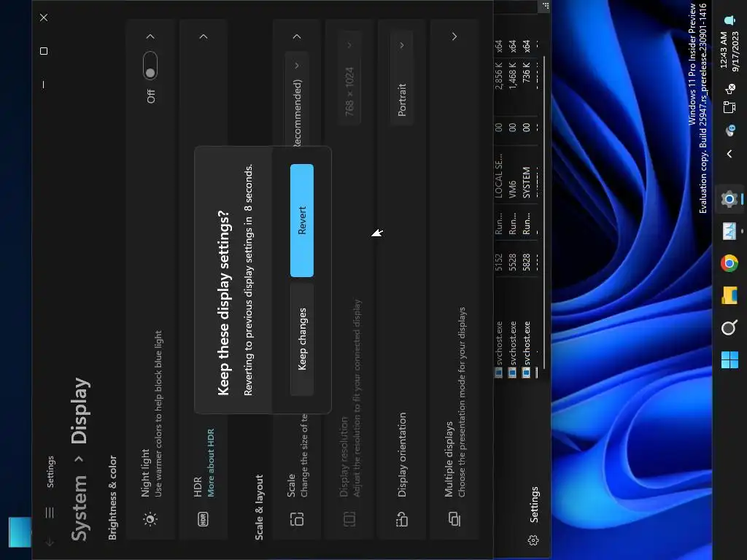Open the notifications bell icon
This screenshot has height=560, width=747.
[x=729, y=20]
